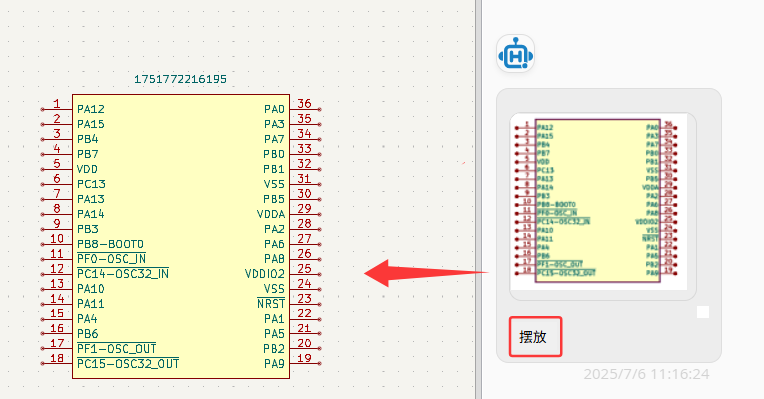Open the robot assistant avatar icon
This screenshot has width=764, height=399.
516,54
